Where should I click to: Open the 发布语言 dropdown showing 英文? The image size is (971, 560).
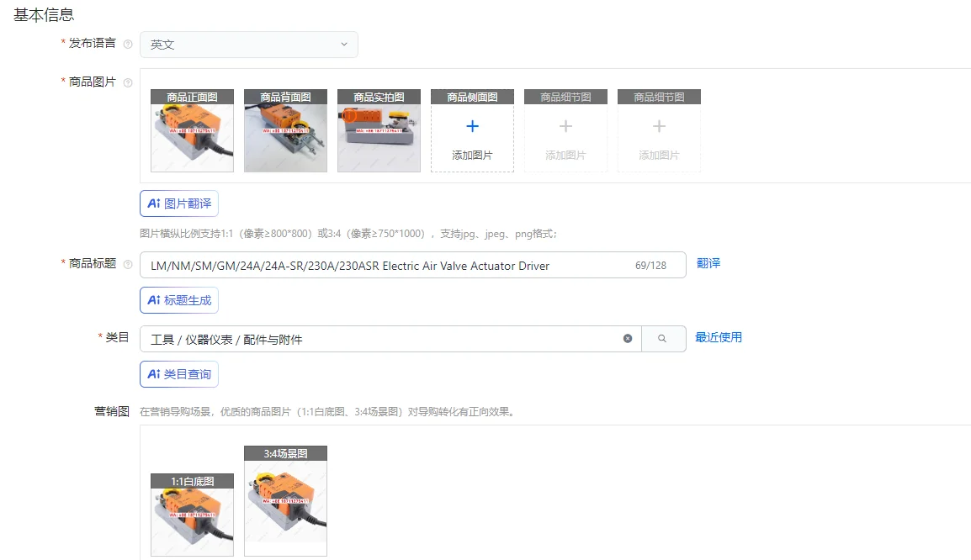tap(248, 45)
